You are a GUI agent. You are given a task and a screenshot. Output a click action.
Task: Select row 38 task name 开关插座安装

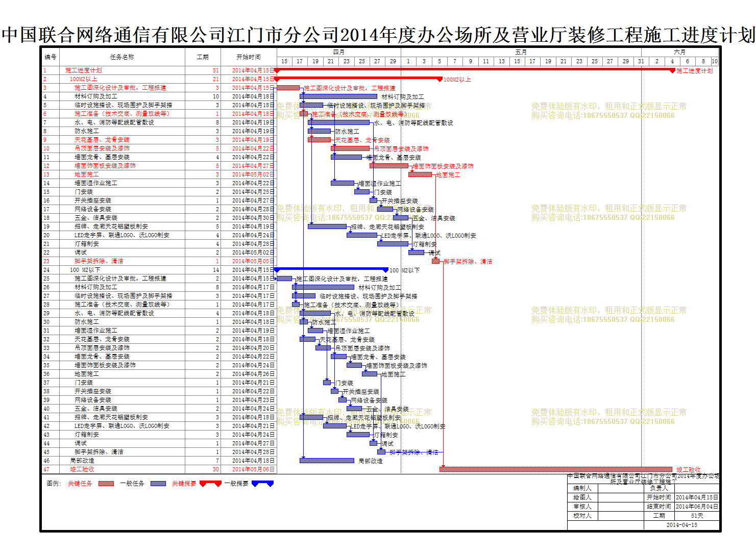click(93, 391)
